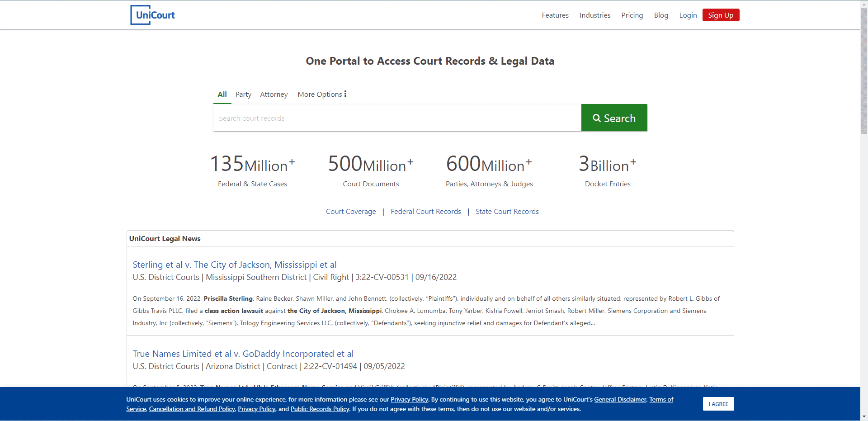Focus the Search court records field
Image resolution: width=868 pixels, height=421 pixels.
coord(397,118)
